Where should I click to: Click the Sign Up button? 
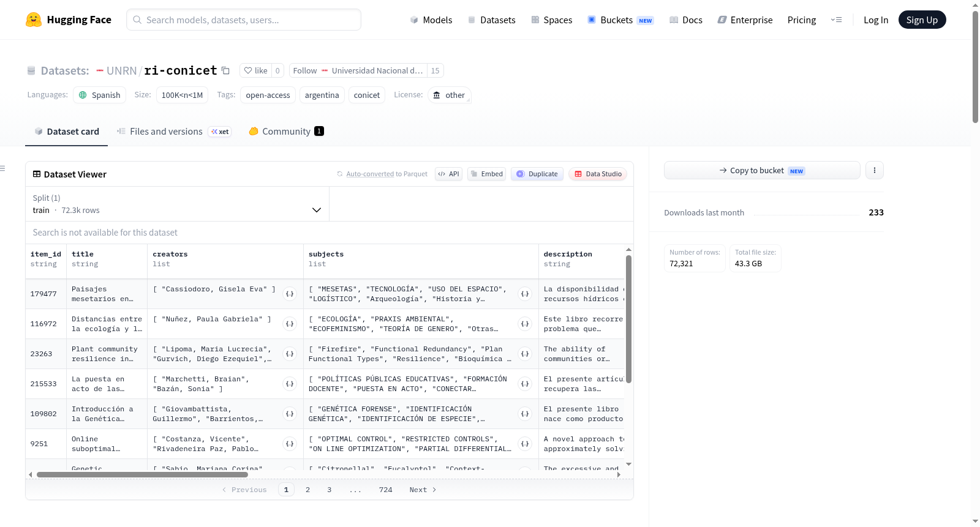[x=922, y=20]
